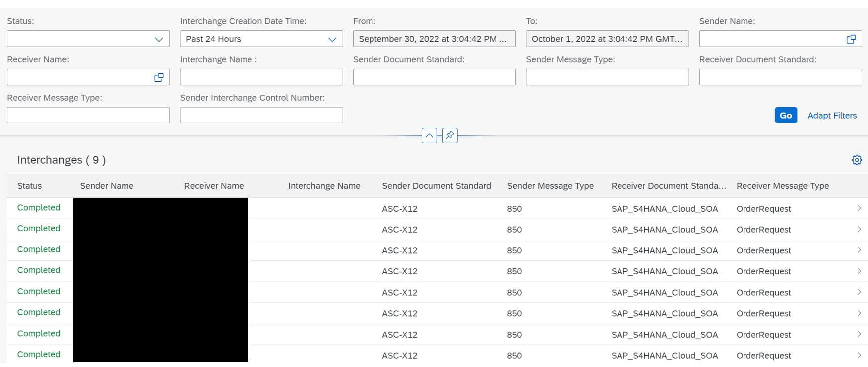
Task: Click the From date field
Action: pos(434,39)
